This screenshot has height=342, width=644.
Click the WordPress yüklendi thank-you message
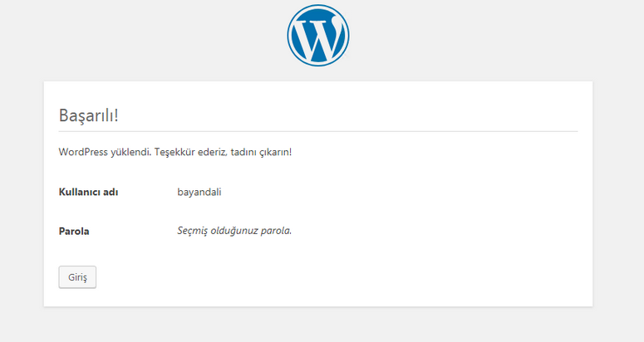175,152
